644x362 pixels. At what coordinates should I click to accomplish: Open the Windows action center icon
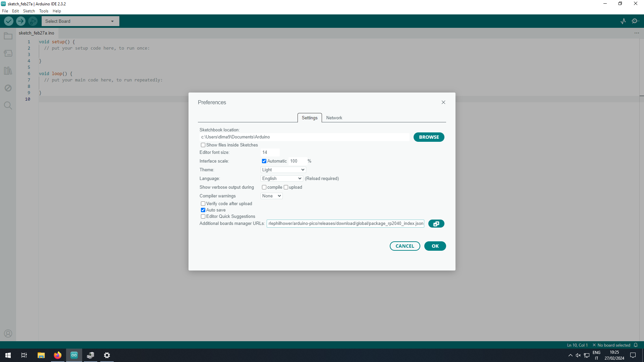pos(633,355)
